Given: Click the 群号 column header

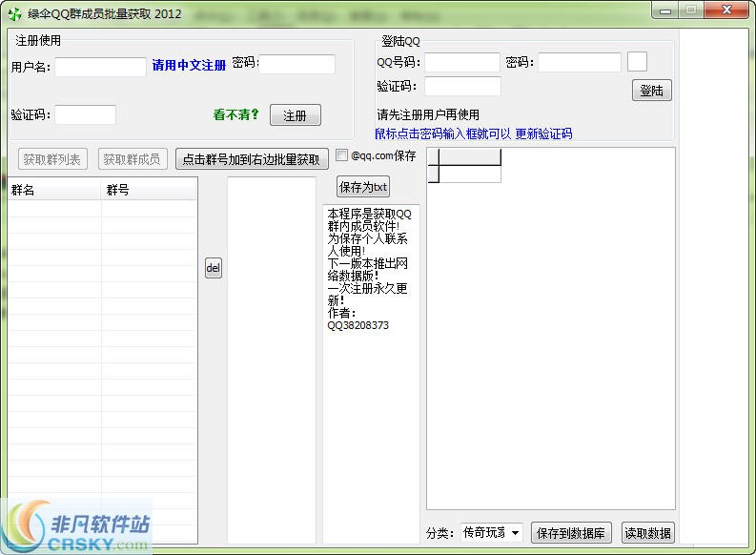Looking at the screenshot, I should click(x=149, y=190).
